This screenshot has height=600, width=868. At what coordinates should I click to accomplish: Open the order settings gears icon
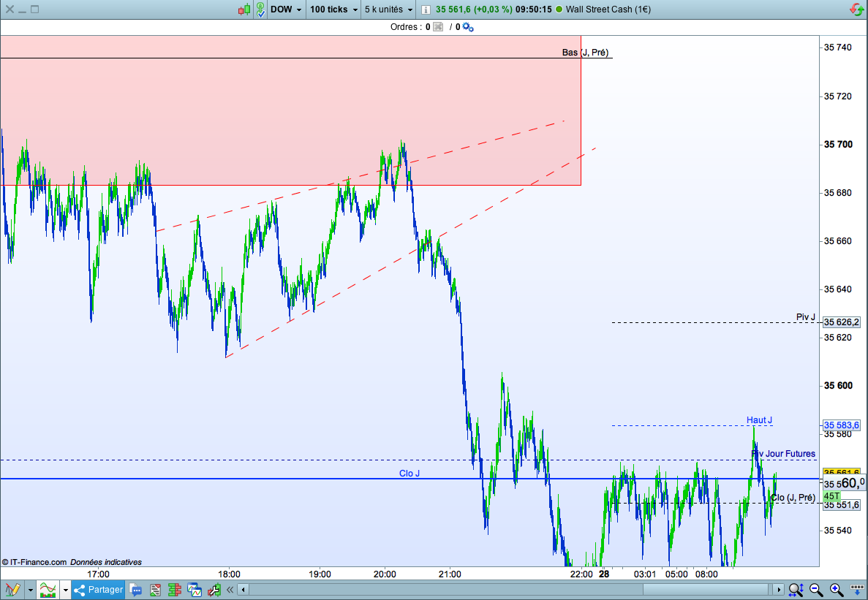tap(468, 26)
